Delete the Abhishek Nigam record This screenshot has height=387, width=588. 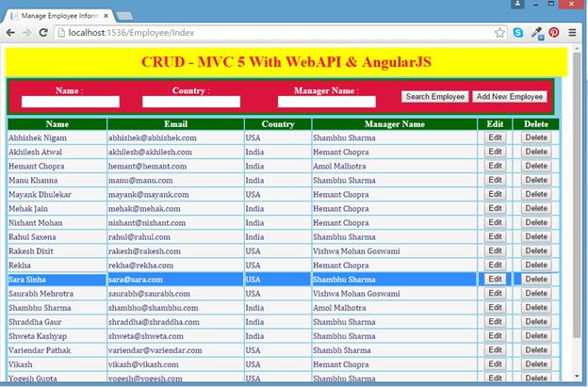coord(536,137)
